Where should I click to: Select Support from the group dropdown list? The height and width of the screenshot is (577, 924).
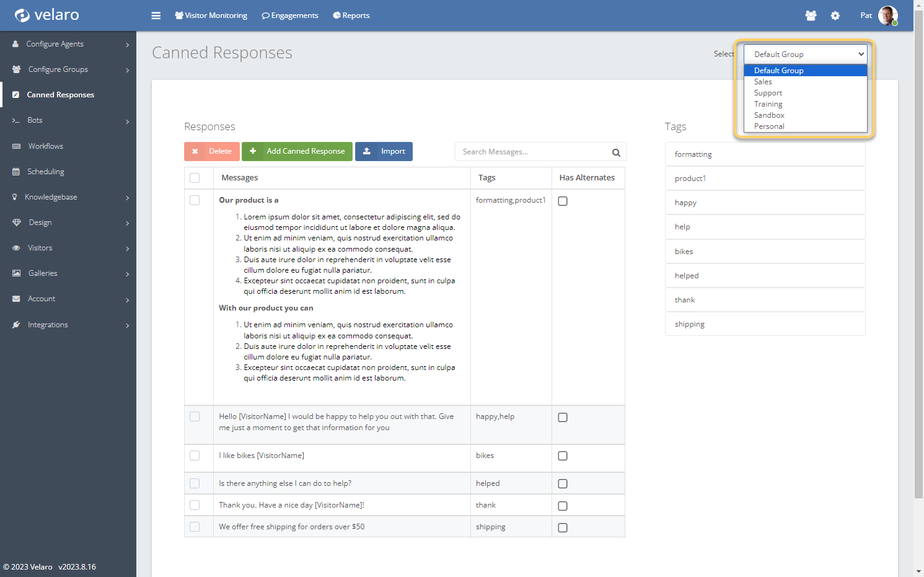(x=768, y=93)
